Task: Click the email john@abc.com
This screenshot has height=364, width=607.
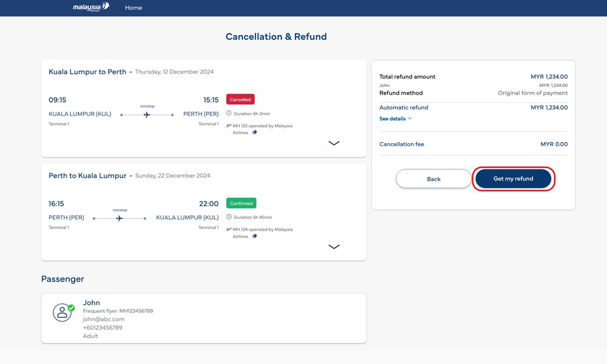Action: click(x=103, y=318)
